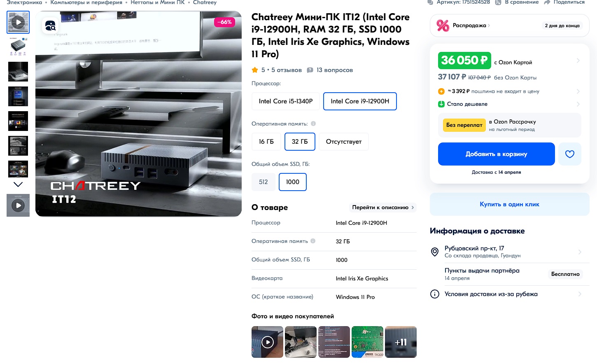Expand the Ozon Картой price details chevron

tap(578, 61)
